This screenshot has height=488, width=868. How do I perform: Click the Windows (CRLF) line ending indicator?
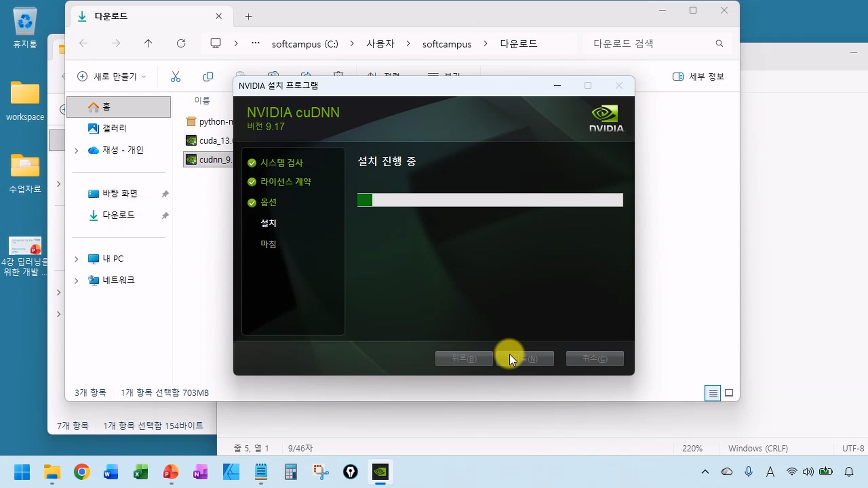pyautogui.click(x=758, y=448)
